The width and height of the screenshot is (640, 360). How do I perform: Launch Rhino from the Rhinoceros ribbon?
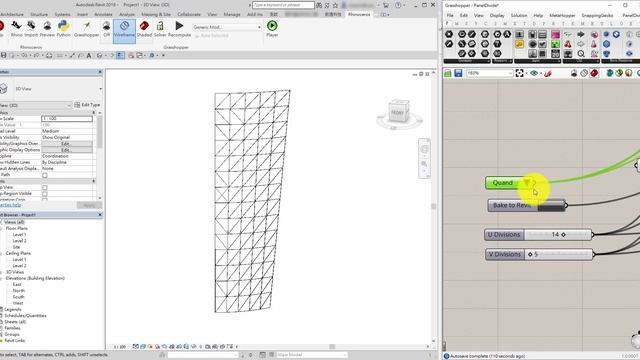pos(16,29)
